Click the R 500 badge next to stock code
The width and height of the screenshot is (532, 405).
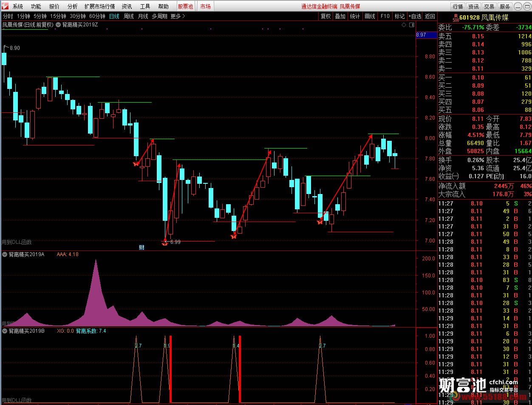tap(456, 17)
